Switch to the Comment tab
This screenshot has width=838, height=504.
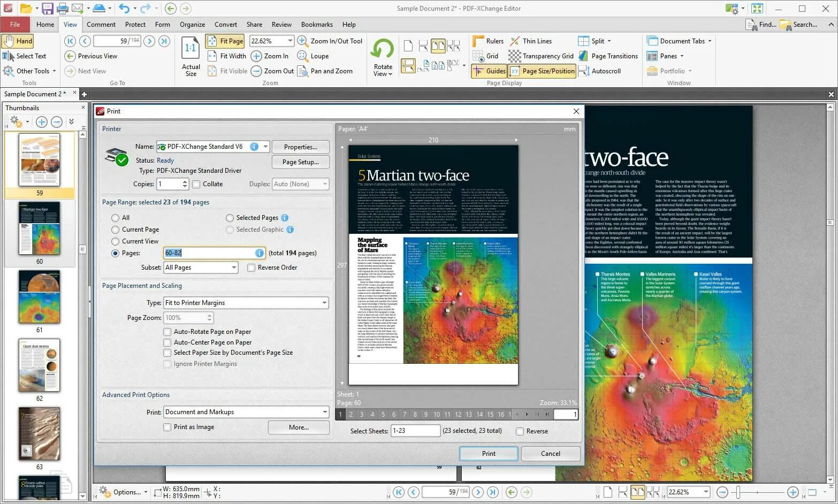101,24
